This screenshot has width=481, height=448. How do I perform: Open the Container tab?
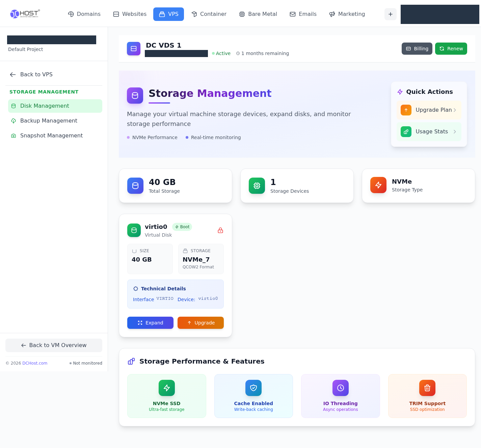pyautogui.click(x=209, y=14)
